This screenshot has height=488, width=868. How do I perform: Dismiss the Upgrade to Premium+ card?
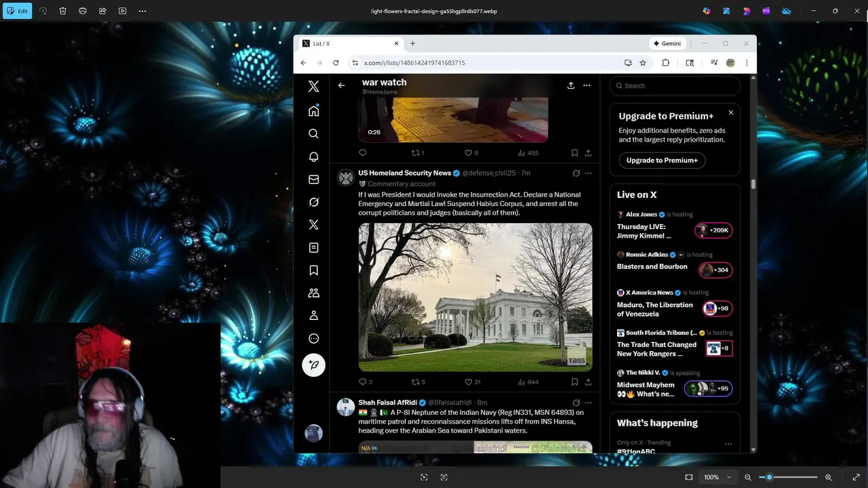(x=730, y=113)
